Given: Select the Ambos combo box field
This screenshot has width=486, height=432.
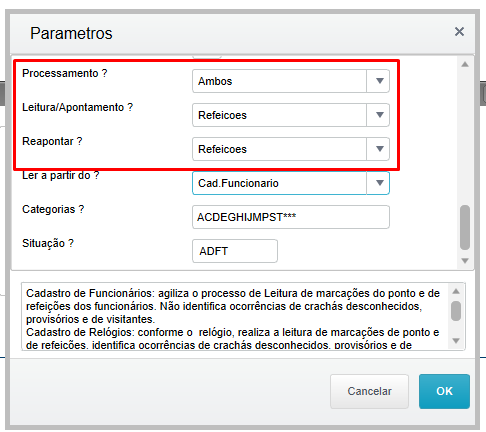Looking at the screenshot, I should 291,81.
